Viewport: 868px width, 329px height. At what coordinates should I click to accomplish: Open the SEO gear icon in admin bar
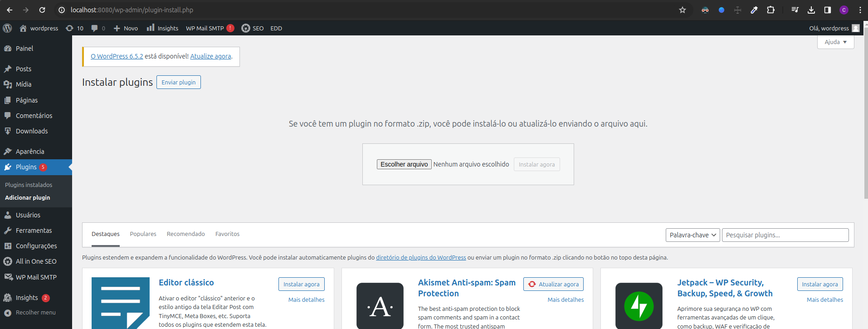(246, 28)
